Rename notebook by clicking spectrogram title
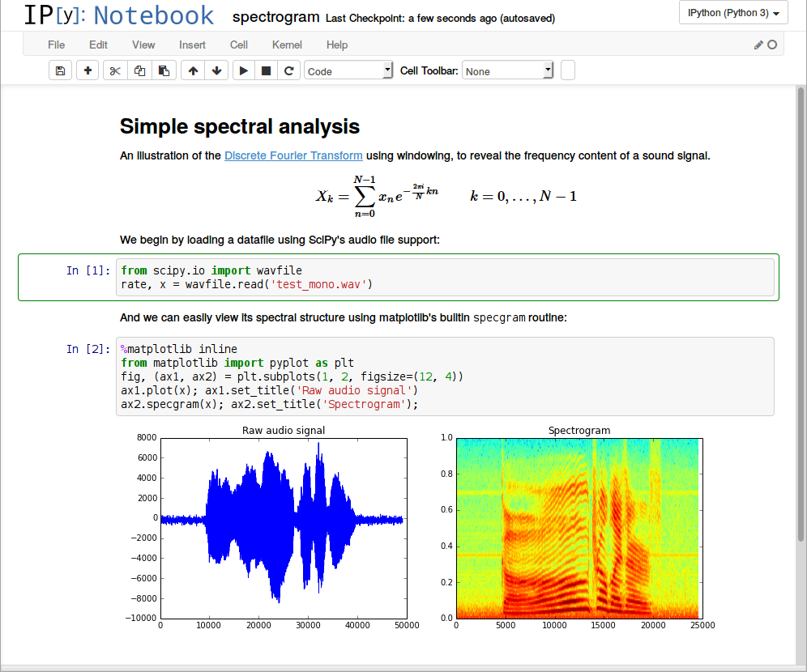This screenshot has height=672, width=807. (275, 16)
